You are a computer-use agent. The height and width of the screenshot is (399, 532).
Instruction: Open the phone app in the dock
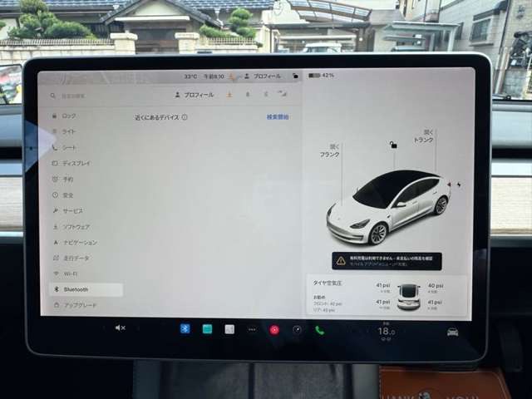319,330
